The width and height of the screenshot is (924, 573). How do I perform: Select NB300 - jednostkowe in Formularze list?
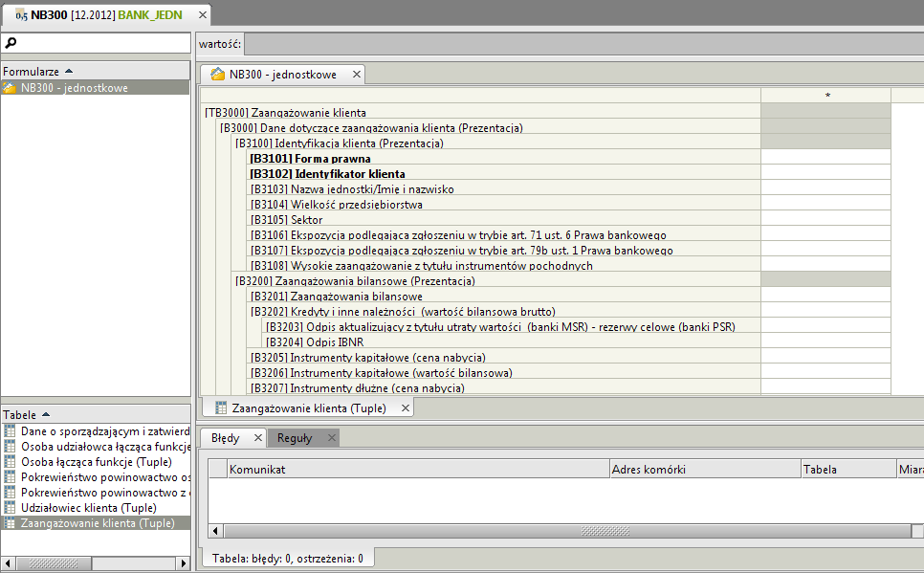tap(96, 88)
